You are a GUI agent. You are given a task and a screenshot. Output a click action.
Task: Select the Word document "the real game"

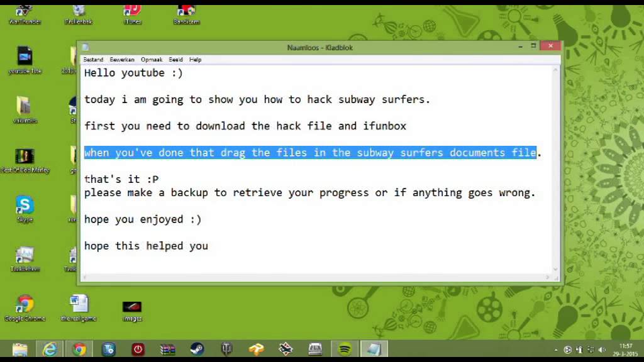click(79, 308)
